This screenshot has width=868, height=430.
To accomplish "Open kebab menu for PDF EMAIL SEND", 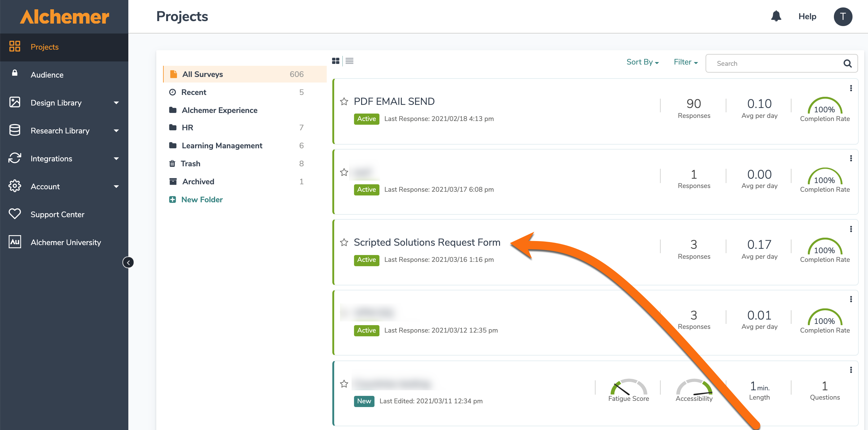I will click(851, 88).
